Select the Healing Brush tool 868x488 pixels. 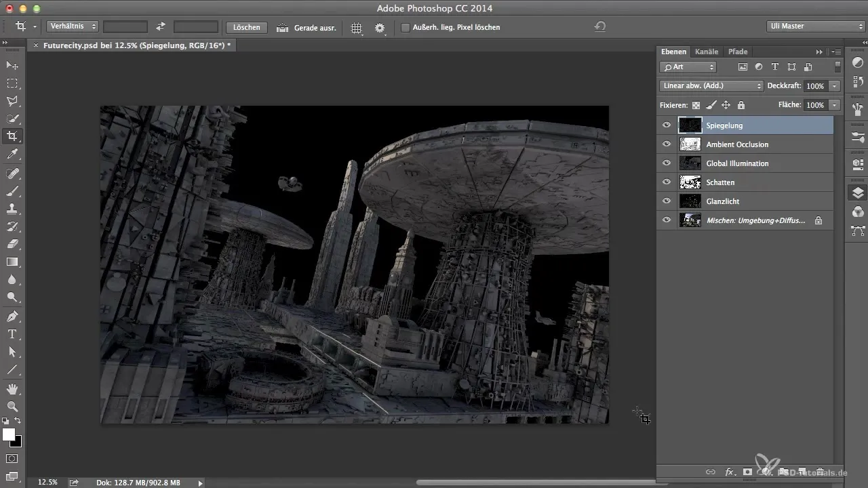(12, 174)
